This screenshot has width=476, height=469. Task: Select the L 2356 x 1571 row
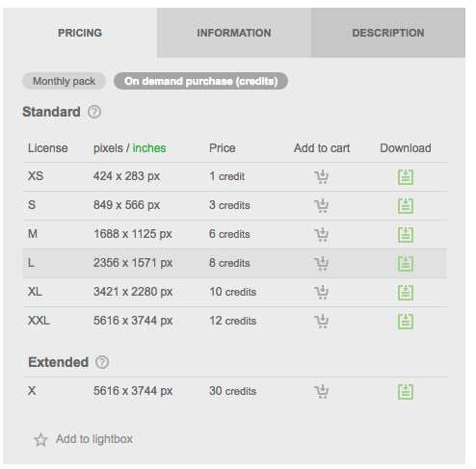pos(234,263)
